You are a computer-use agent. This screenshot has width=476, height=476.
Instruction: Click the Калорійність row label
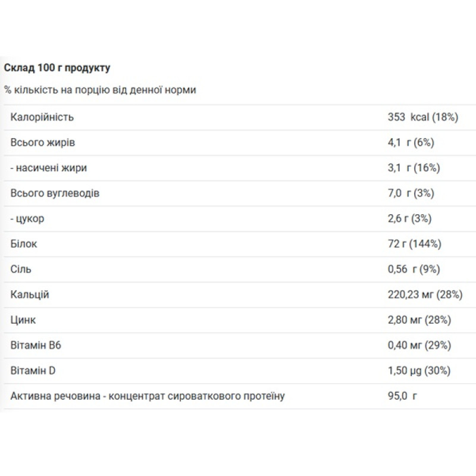[x=42, y=117]
